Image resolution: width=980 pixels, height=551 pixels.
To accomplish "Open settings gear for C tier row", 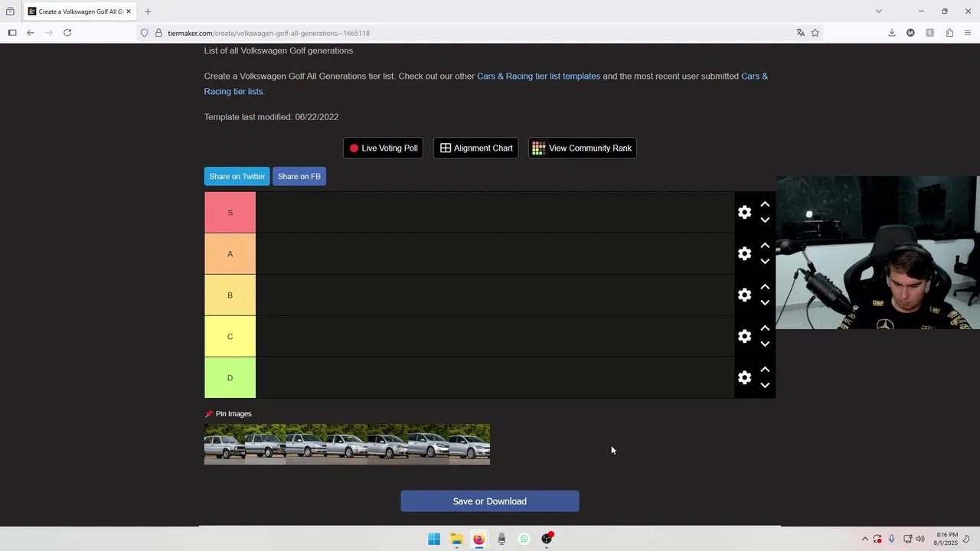I will coord(744,336).
